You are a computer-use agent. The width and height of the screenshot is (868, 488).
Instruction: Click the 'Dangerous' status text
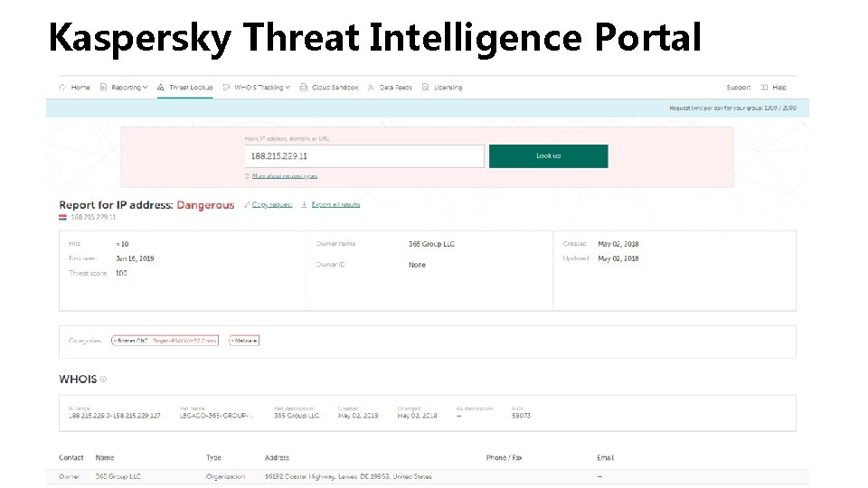[205, 205]
